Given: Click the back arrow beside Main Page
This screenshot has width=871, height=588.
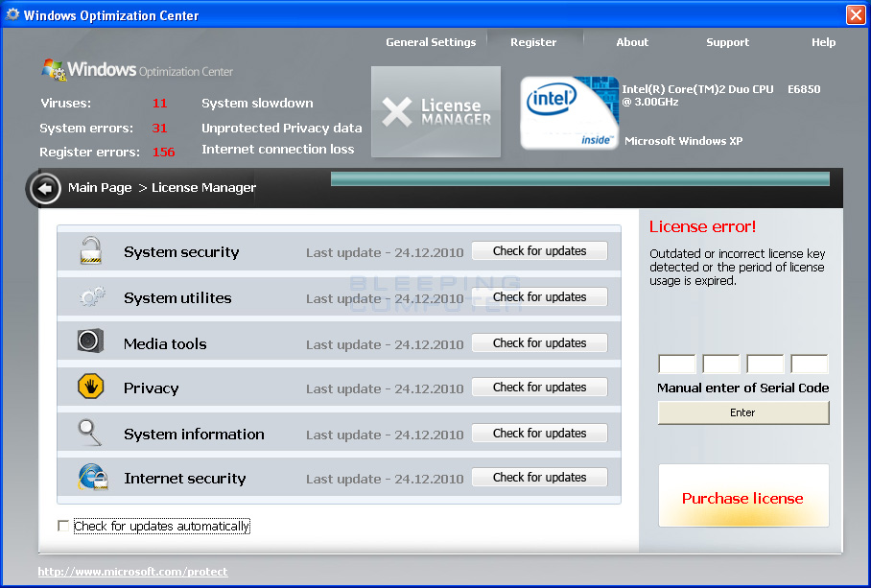Looking at the screenshot, I should tap(44, 188).
